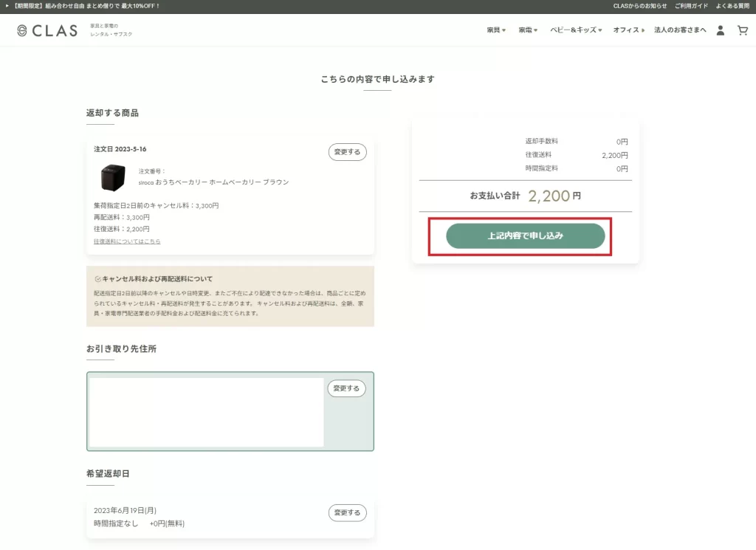Image resolution: width=756 pixels, height=550 pixels.
Task: Click 変更する for 希望返却日
Action: [x=347, y=513]
